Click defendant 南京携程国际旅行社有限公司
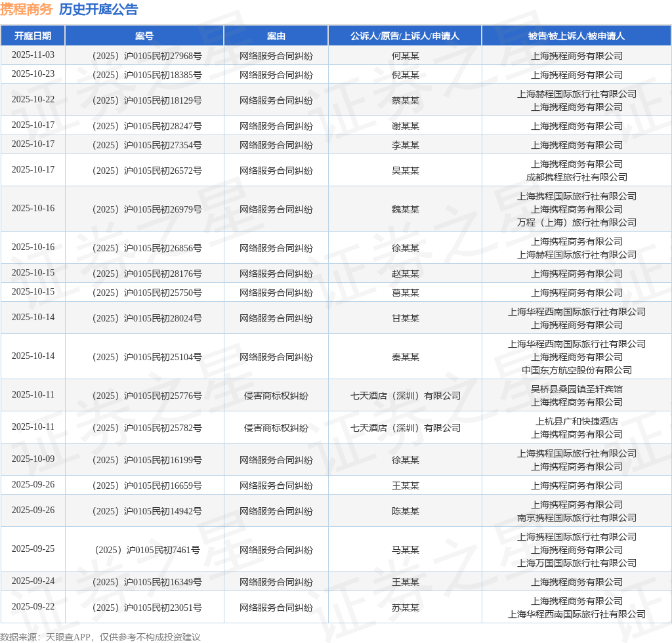 (x=576, y=518)
